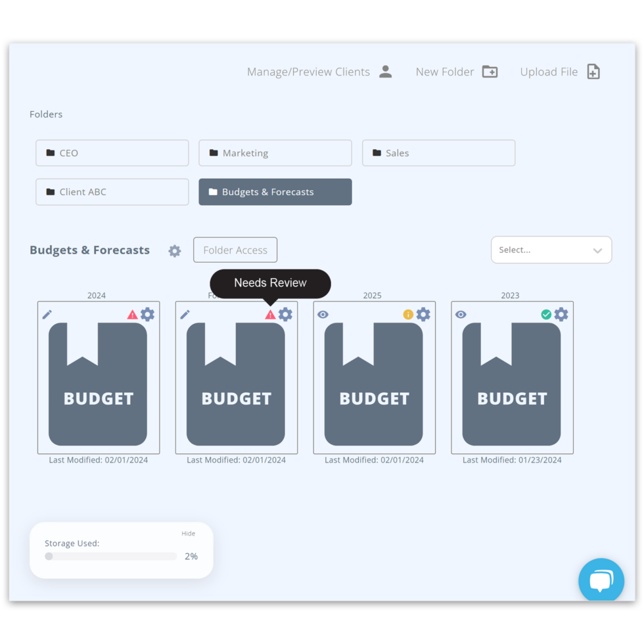Switch to the Marketing folder
644x644 pixels.
(x=275, y=152)
